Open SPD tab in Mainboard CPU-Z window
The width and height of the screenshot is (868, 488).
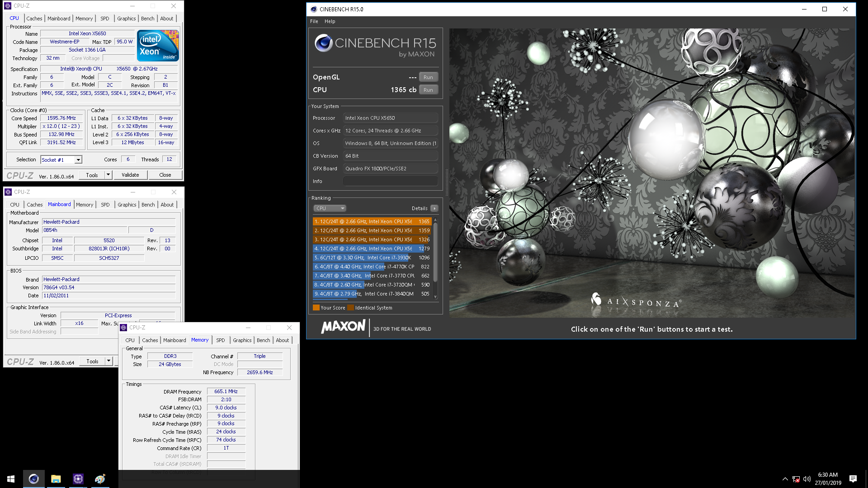pyautogui.click(x=105, y=205)
